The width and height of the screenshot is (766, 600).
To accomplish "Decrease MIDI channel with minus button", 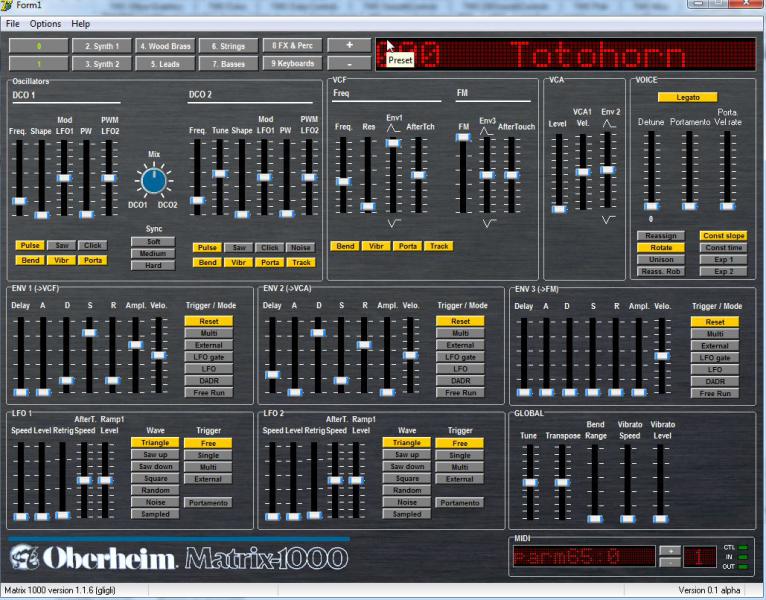I will pyautogui.click(x=670, y=562).
